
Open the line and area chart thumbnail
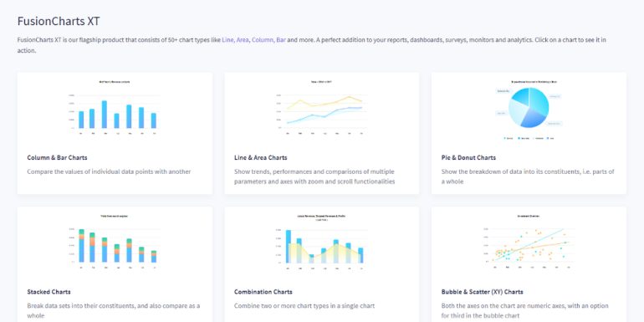coord(322,108)
